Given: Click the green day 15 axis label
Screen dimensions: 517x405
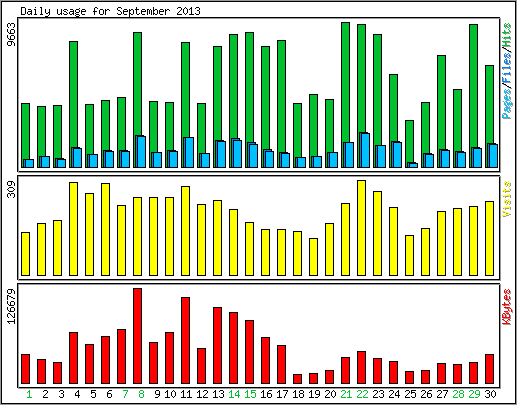Looking at the screenshot, I should tap(250, 394).
